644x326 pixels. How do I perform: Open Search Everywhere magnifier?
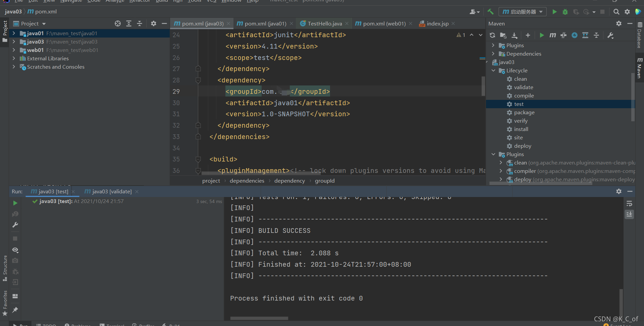click(616, 12)
